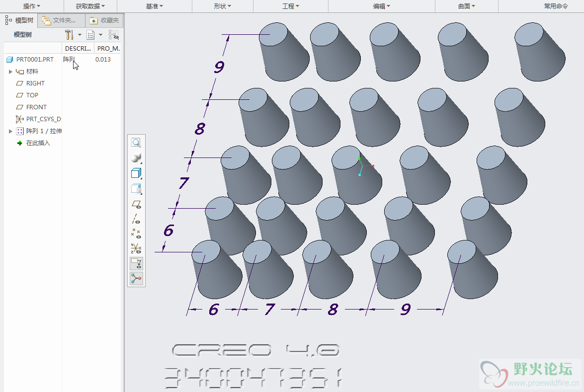Toggle datum plane display
The image size is (584, 392).
[136, 204]
